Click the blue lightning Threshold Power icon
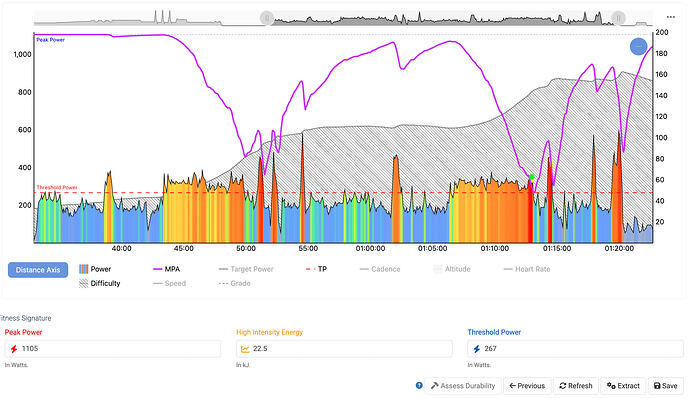This screenshot has width=690, height=398. pos(477,349)
